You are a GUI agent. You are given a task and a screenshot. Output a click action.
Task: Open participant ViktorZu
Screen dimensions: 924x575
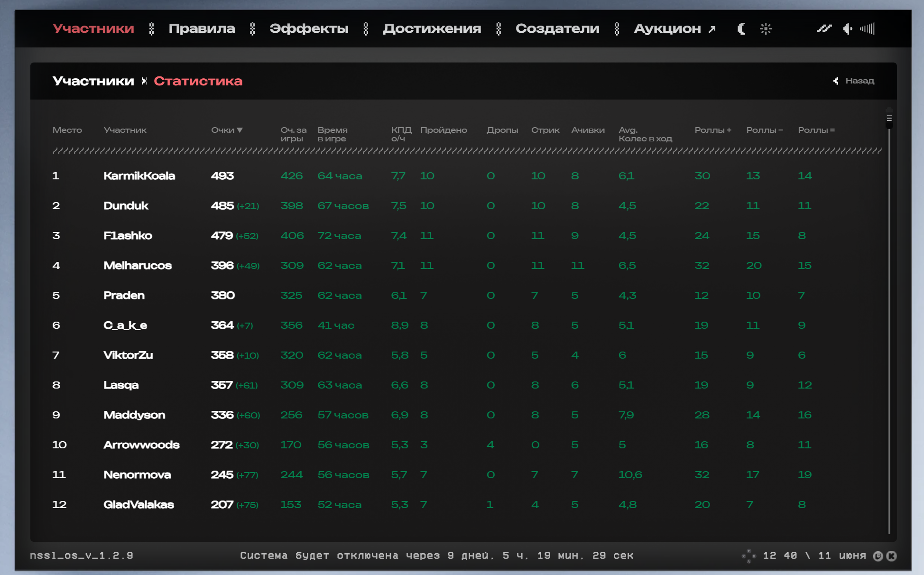(x=128, y=355)
